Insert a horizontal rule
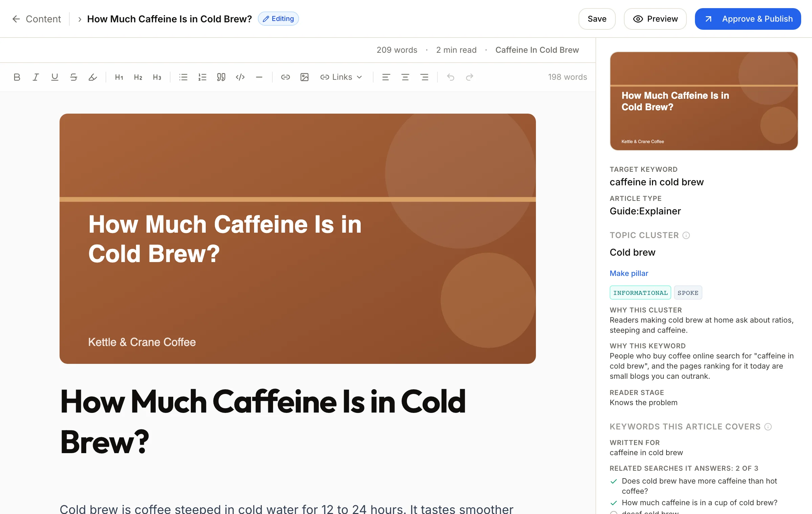 point(259,77)
